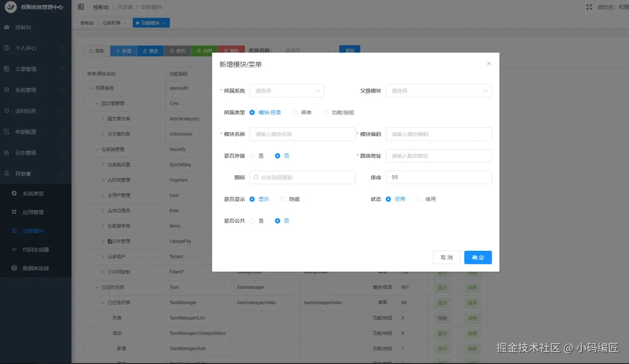Click the 系统类型 gear icon in submenu
This screenshot has height=364, width=629.
point(14,193)
